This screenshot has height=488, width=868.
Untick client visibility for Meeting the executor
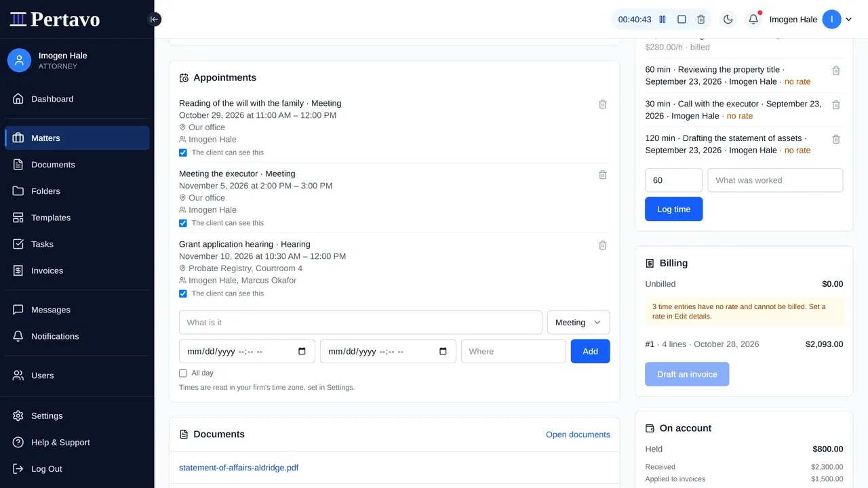(183, 223)
